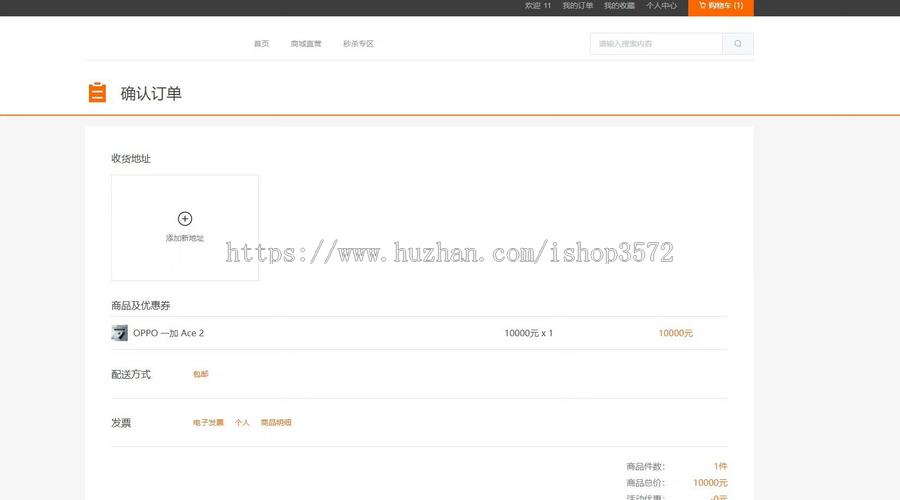Click the 10000元 x 1 quantity text
This screenshot has height=500, width=900.
(x=529, y=333)
